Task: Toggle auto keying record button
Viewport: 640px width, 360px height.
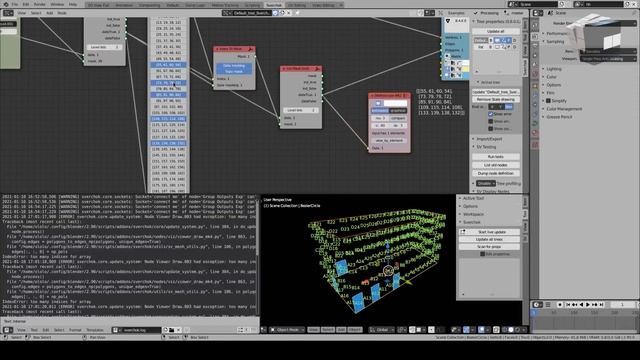Action: pyautogui.click(x=560, y=304)
